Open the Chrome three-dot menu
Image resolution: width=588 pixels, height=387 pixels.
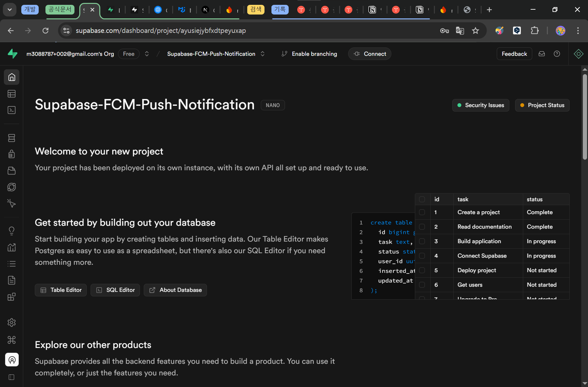[578, 31]
